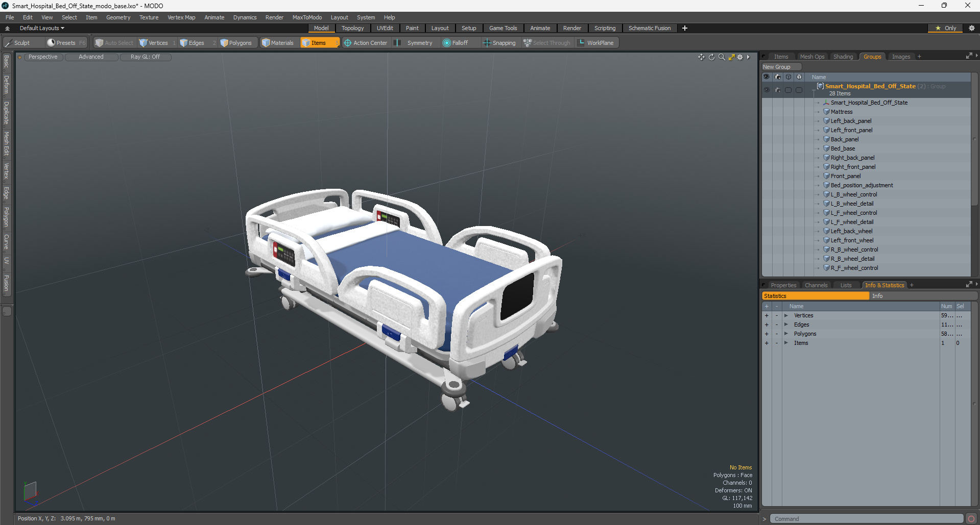
Task: Toggle first checkbox in the group row
Action: [788, 90]
